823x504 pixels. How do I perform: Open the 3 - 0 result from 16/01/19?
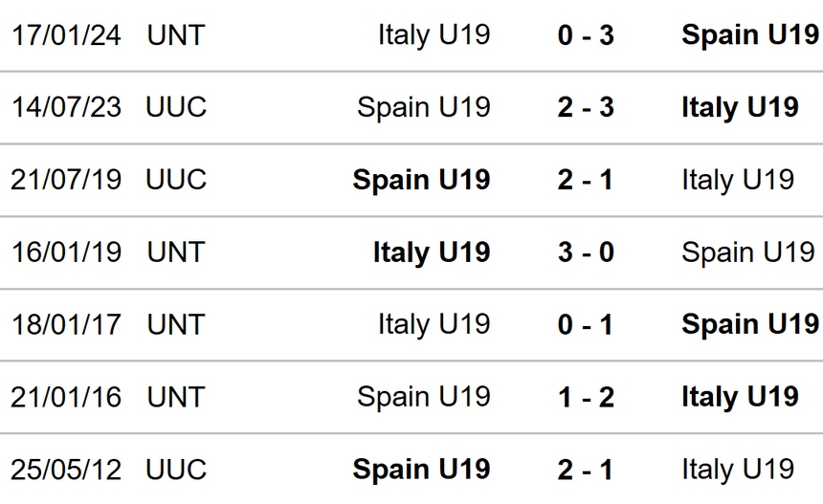[x=586, y=252]
